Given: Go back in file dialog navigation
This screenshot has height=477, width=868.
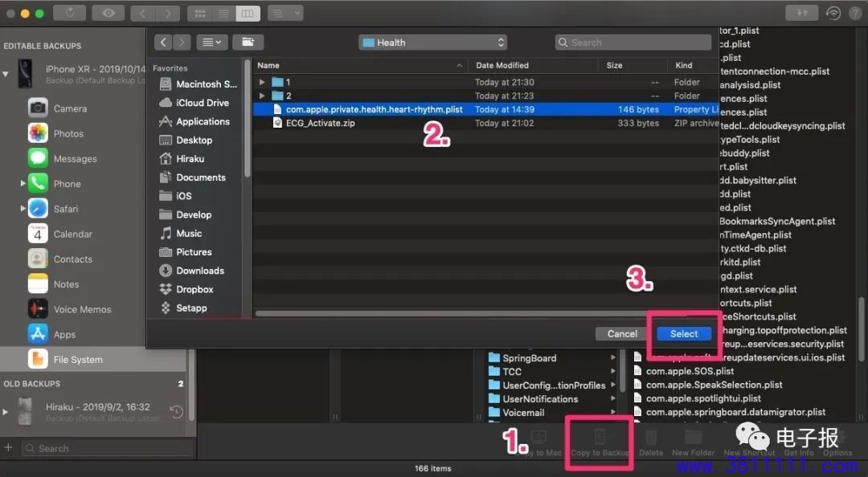Looking at the screenshot, I should click(162, 42).
